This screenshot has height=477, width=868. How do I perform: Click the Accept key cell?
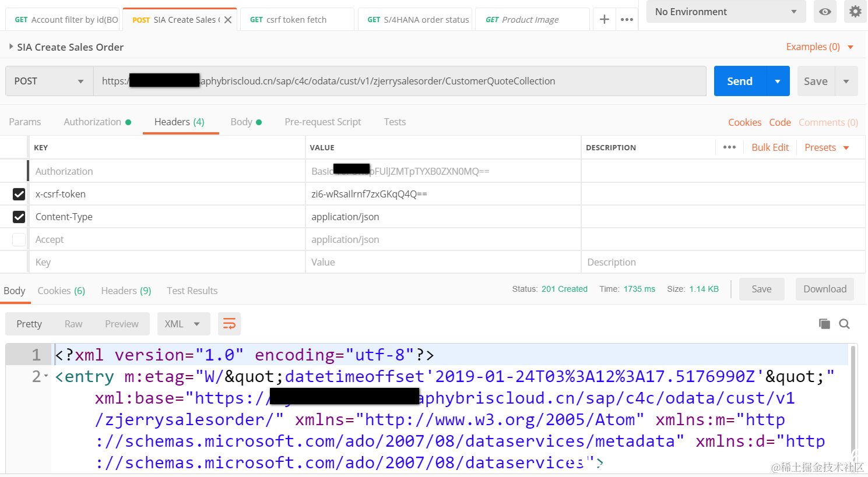tap(167, 239)
